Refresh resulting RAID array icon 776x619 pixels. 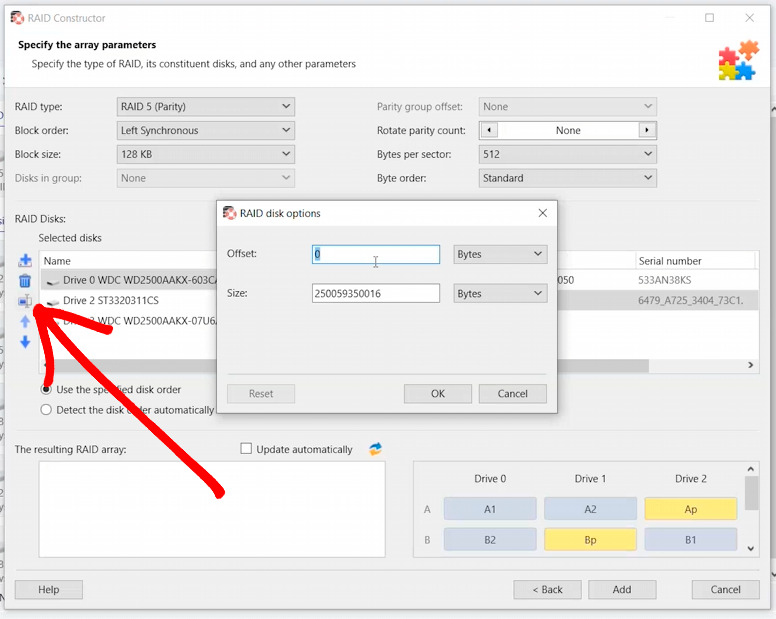pos(376,449)
